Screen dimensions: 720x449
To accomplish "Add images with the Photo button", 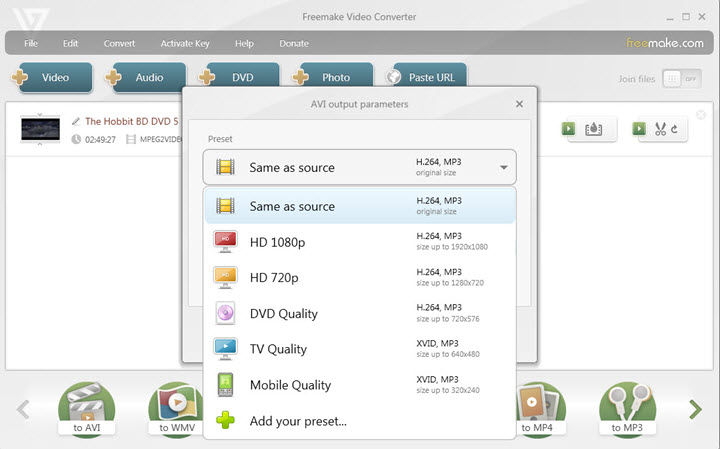I will coord(336,76).
